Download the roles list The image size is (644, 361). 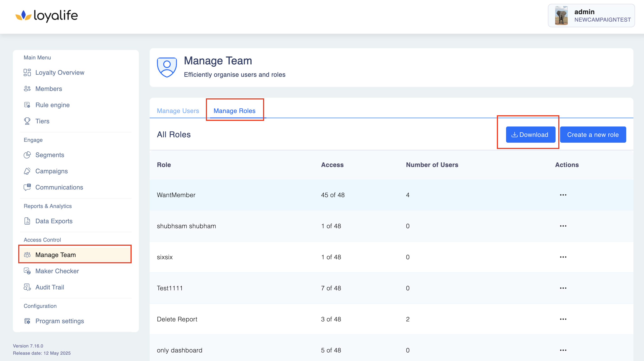[x=530, y=135]
